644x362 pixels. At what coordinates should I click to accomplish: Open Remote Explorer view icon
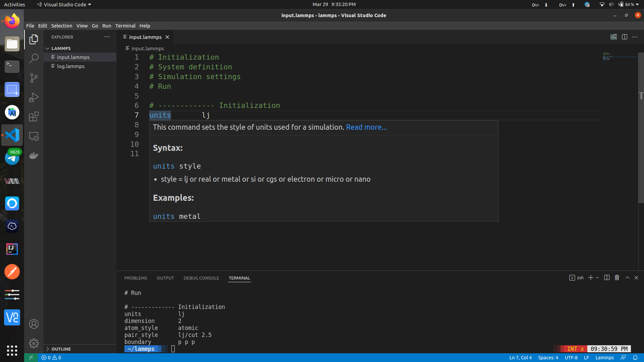point(34,136)
